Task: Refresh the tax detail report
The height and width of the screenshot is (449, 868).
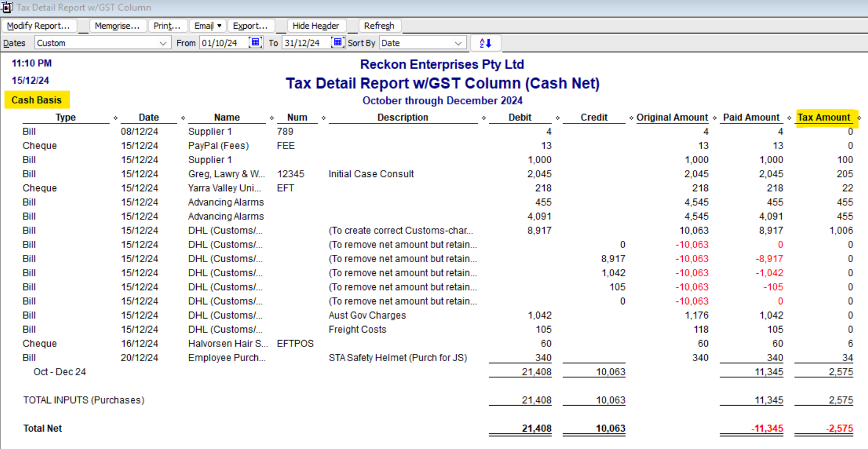Action: tap(379, 26)
